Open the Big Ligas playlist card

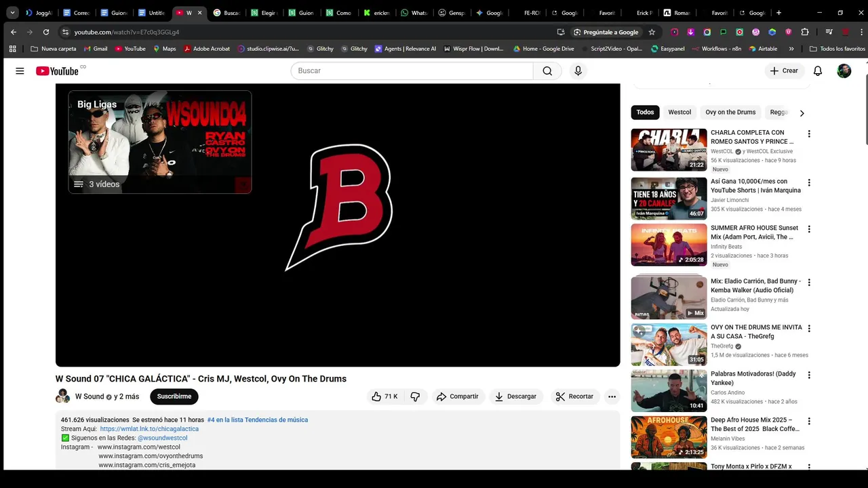click(x=160, y=142)
